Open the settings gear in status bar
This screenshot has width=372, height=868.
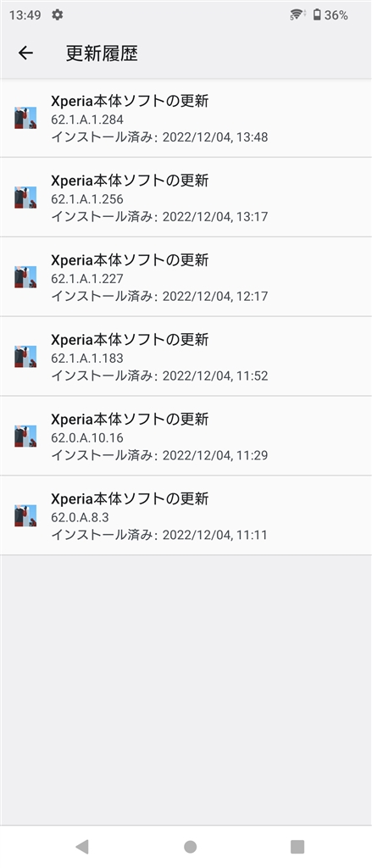pyautogui.click(x=57, y=15)
